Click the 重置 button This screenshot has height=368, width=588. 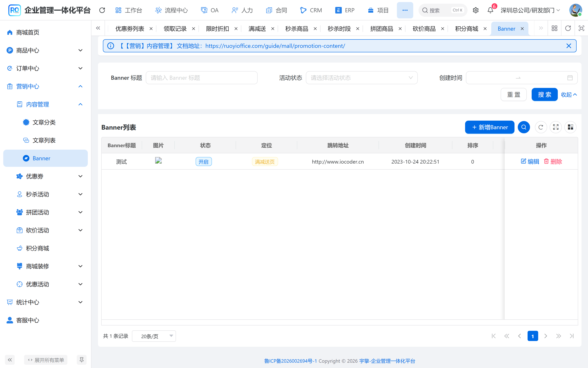513,94
